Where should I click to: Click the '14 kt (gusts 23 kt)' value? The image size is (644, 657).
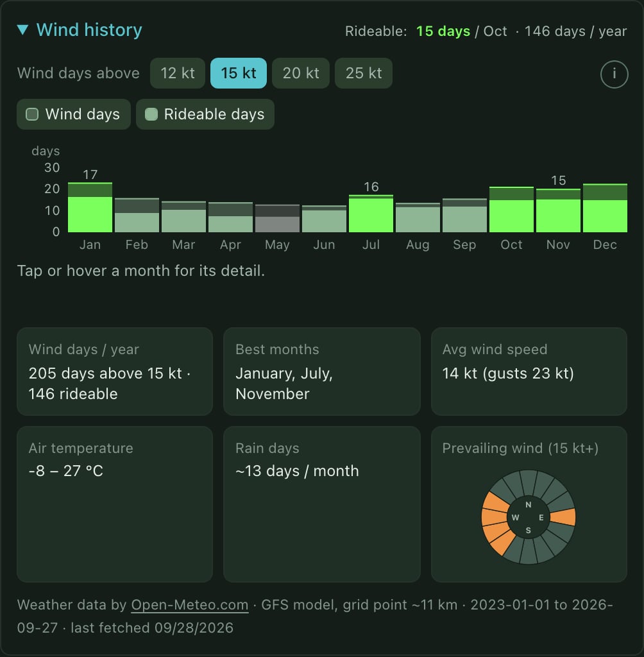point(508,373)
